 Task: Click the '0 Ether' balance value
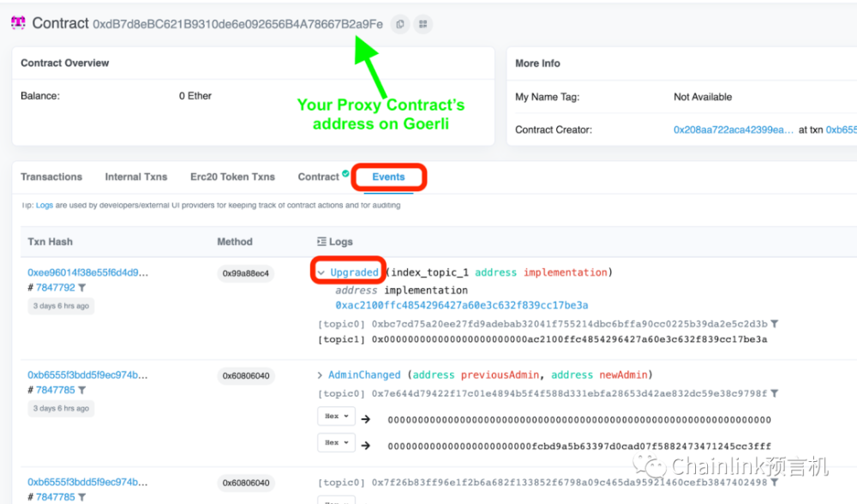(195, 96)
